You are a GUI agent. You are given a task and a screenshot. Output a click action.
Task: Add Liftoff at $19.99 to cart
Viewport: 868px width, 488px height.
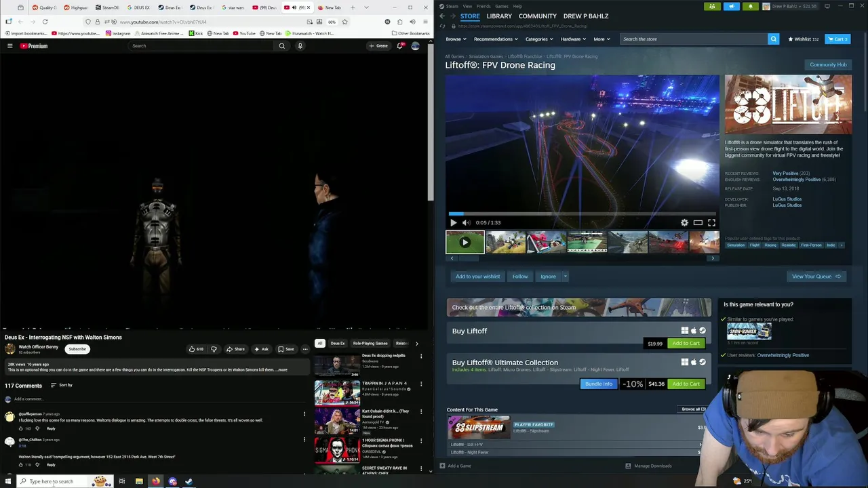click(686, 343)
